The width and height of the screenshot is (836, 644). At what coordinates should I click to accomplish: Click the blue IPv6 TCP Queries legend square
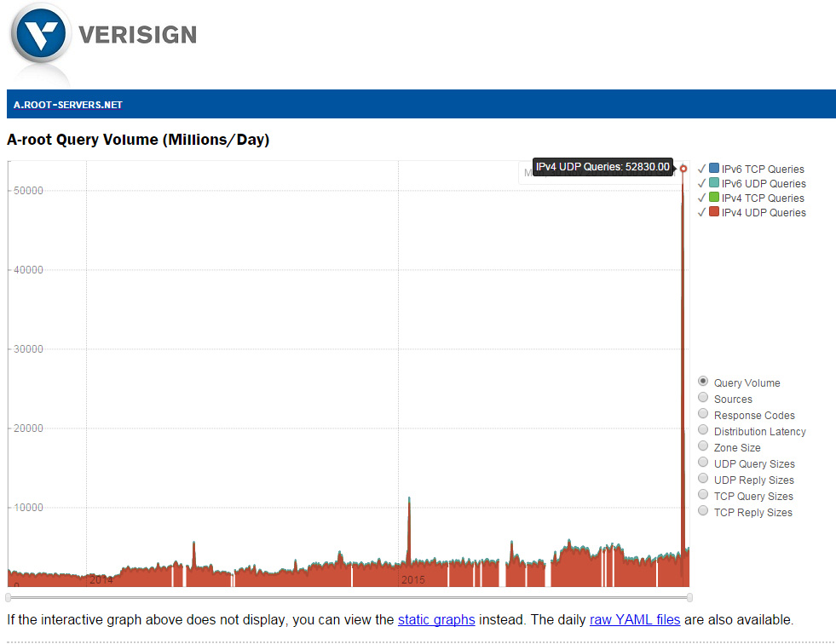[x=712, y=168]
